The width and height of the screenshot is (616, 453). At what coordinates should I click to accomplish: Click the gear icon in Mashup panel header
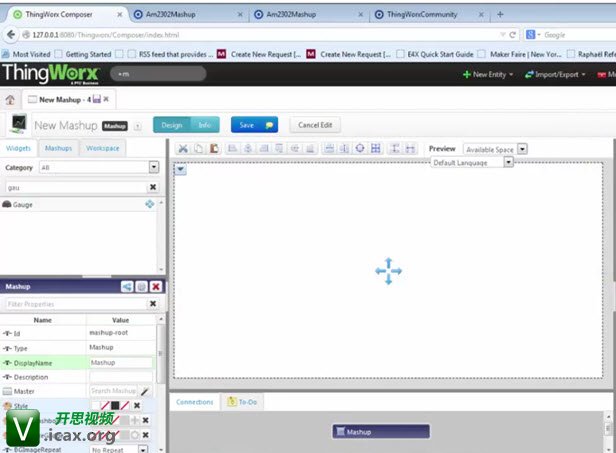tap(141, 286)
